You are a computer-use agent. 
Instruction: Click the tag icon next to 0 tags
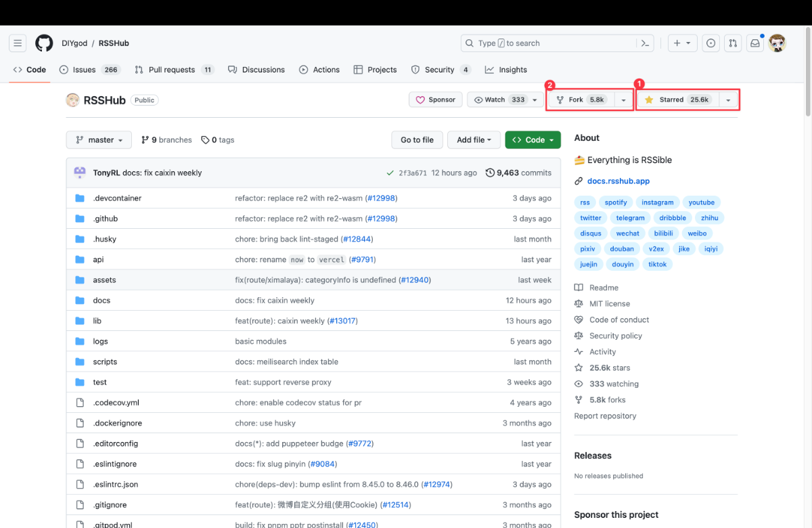(205, 140)
